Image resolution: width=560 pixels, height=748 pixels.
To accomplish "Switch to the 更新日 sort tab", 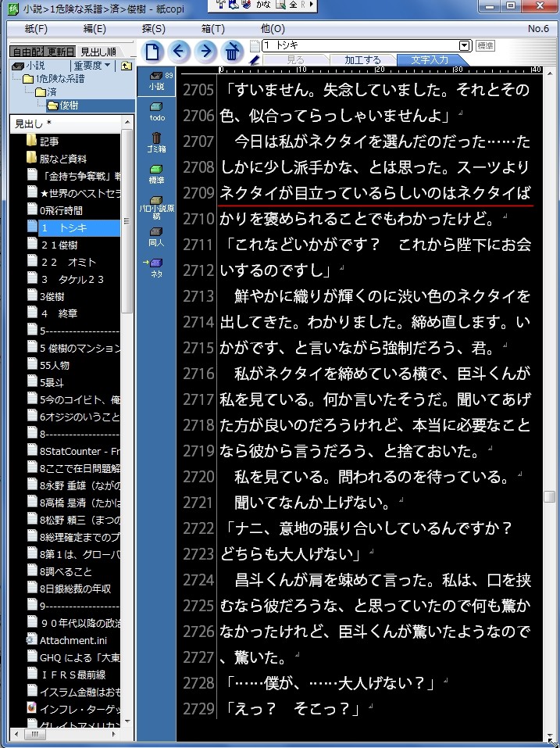I will pos(60,52).
